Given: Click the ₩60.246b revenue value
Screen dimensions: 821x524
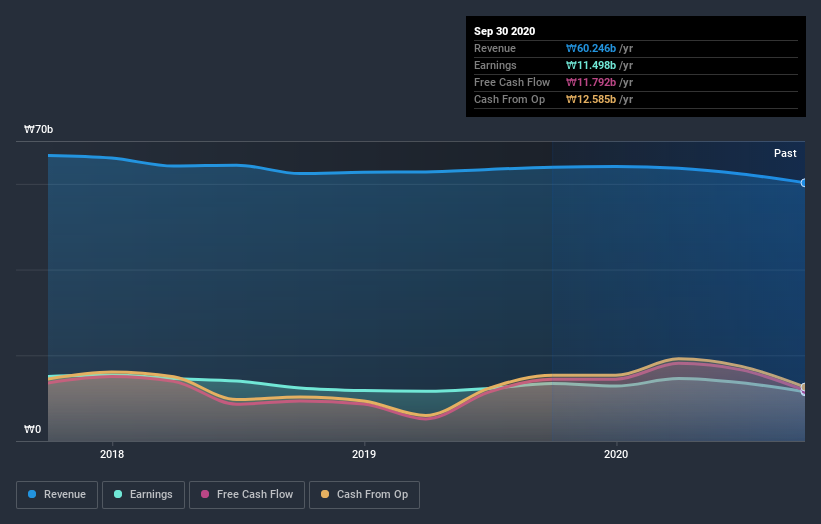Looking at the screenshot, I should pyautogui.click(x=591, y=49).
